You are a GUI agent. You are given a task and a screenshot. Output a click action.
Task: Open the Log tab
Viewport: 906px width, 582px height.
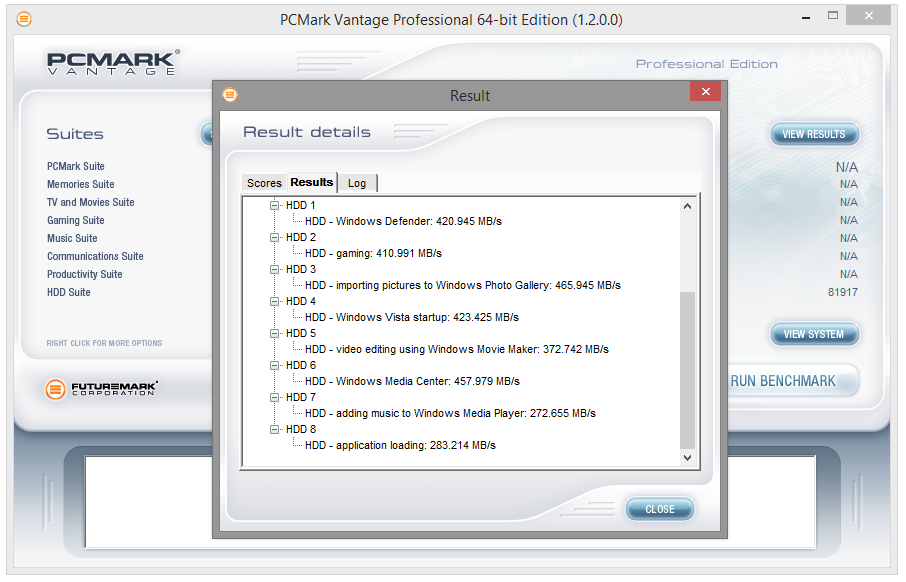357,183
